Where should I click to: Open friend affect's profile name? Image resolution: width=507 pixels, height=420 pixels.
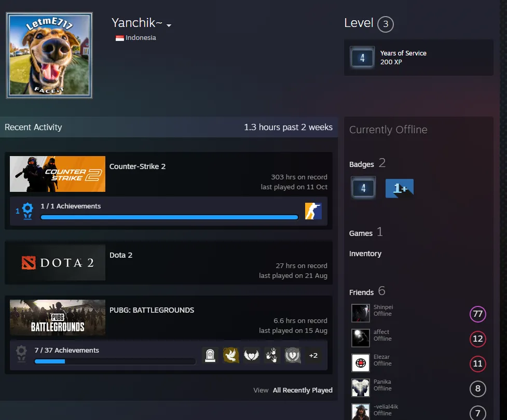pos(381,332)
